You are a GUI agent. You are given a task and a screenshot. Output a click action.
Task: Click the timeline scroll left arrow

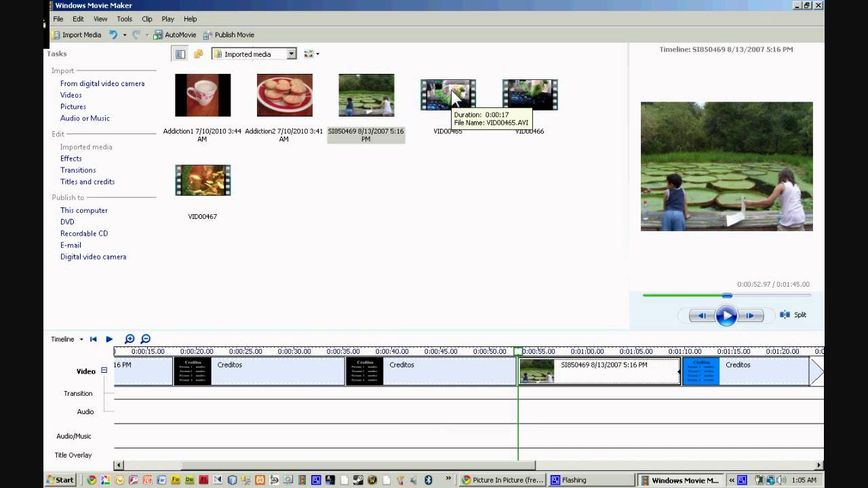pos(119,465)
